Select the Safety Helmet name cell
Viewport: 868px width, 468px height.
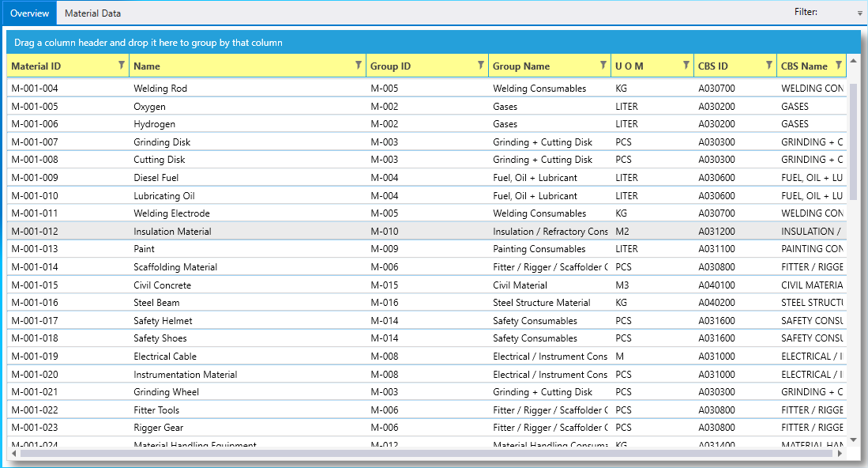click(247, 321)
